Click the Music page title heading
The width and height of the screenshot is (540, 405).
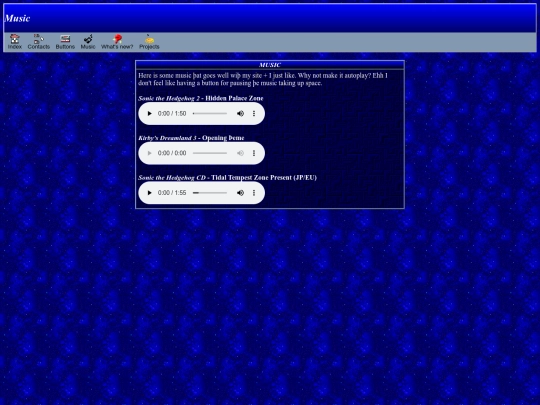tap(17, 18)
